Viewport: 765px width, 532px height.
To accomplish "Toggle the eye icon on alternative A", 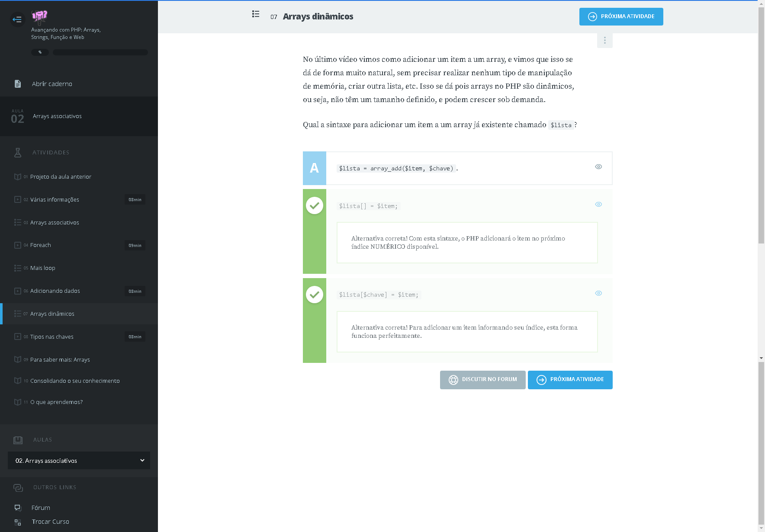I will point(598,167).
